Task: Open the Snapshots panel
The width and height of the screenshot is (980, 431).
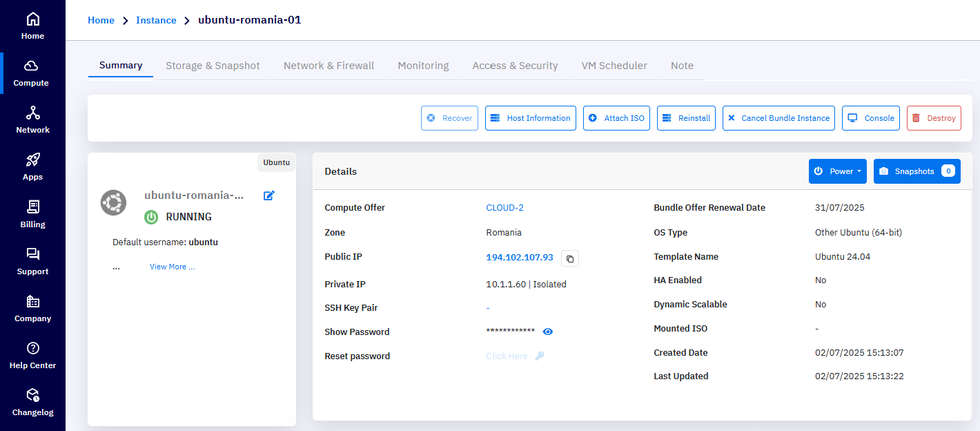Action: [917, 171]
